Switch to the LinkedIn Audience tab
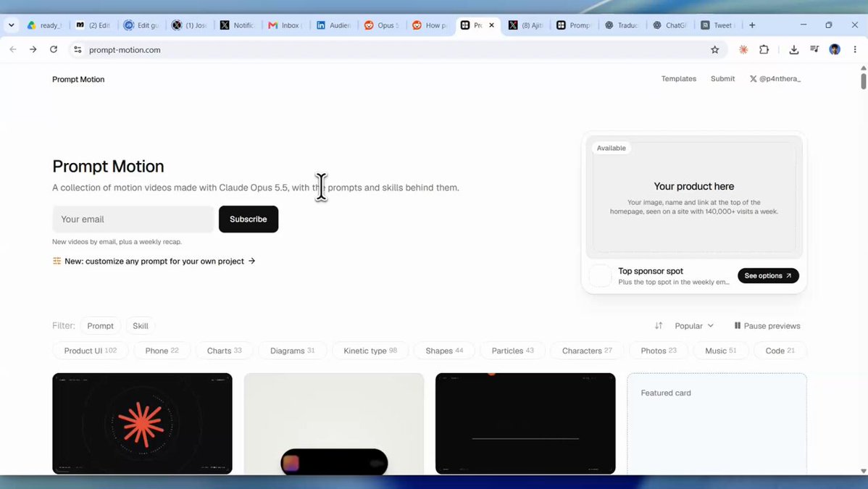 point(333,25)
